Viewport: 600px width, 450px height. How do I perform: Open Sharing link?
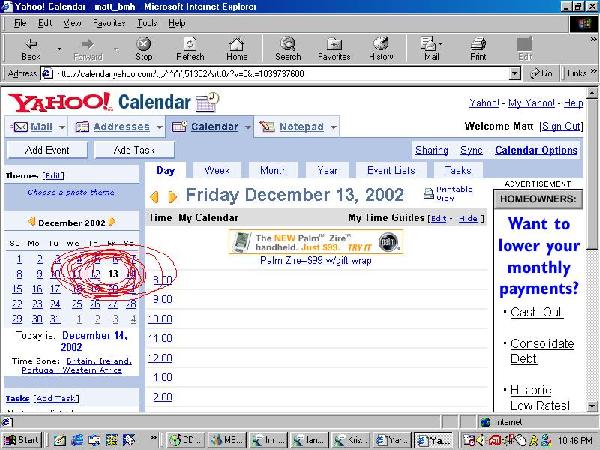(432, 150)
